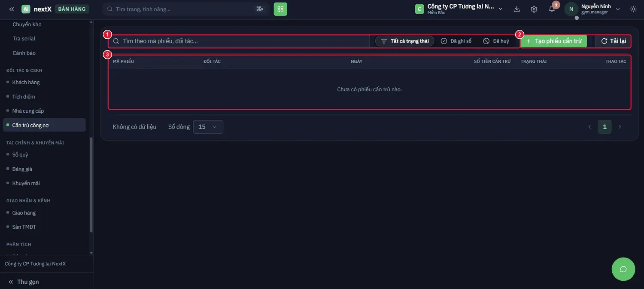
Task: Toggle light theme sun icon
Action: pyautogui.click(x=633, y=9)
